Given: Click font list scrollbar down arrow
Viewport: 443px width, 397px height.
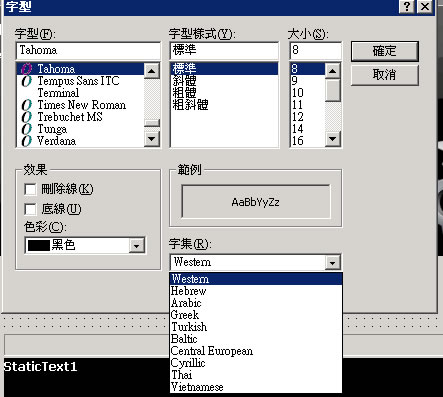Looking at the screenshot, I should click(152, 139).
